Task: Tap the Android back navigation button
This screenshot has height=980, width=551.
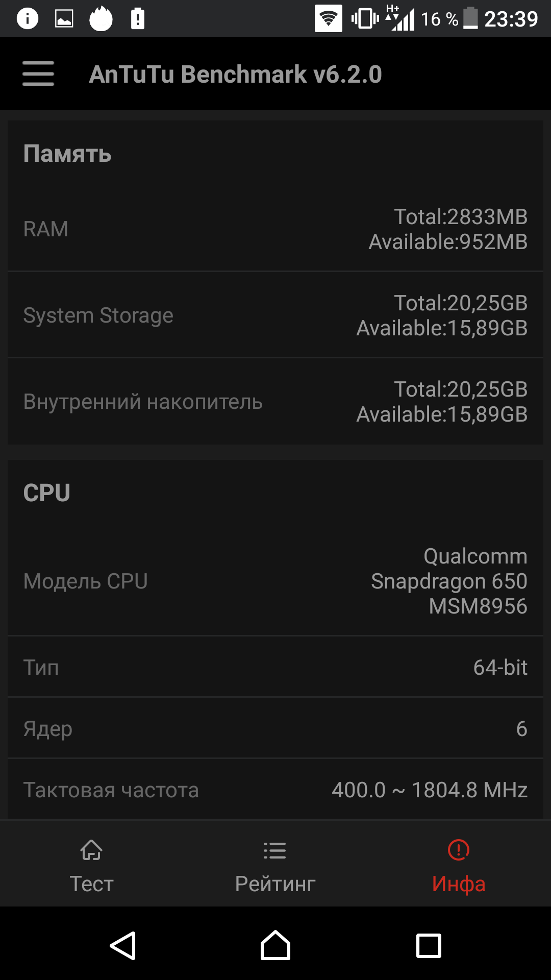Action: coord(123,945)
